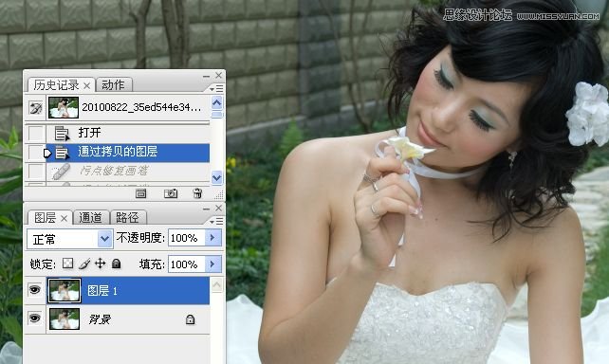This screenshot has height=364, width=609.
Task: Hide the 背景 layer eye icon
Action: point(34,318)
